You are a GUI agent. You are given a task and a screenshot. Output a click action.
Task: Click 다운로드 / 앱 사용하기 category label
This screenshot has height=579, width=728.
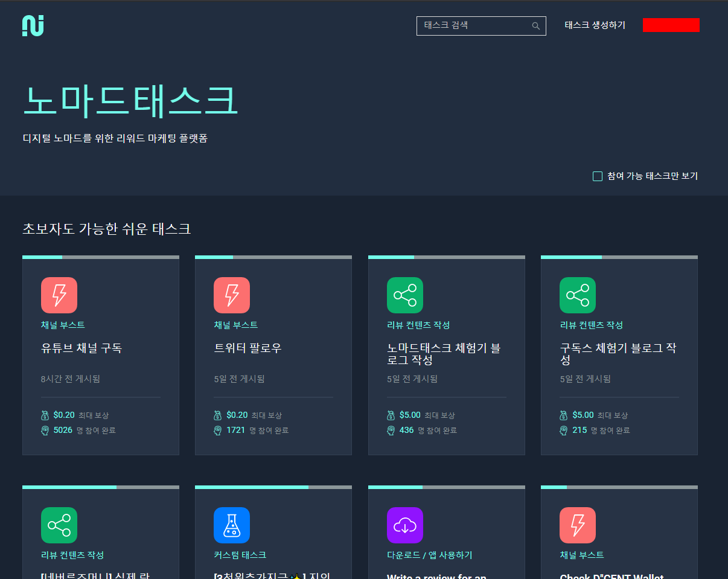[430, 555]
